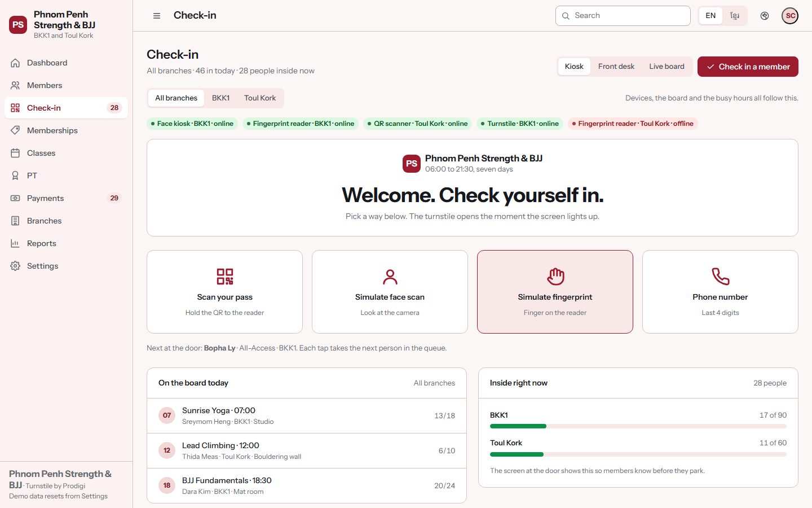Viewport: 812px width, 508px height.
Task: Click the BKK1 occupancy progress bar
Action: point(638,426)
